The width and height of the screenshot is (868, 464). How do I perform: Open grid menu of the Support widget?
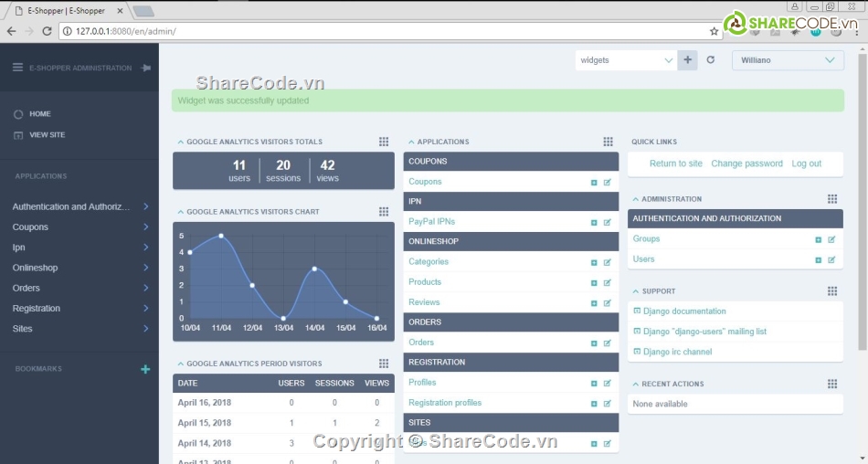coord(832,291)
